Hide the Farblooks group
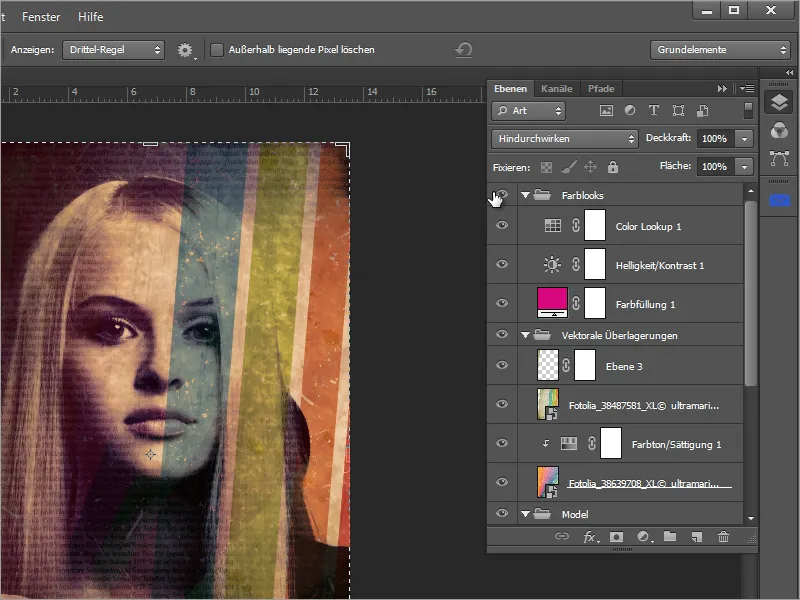Screen dimensions: 800x600 [502, 194]
